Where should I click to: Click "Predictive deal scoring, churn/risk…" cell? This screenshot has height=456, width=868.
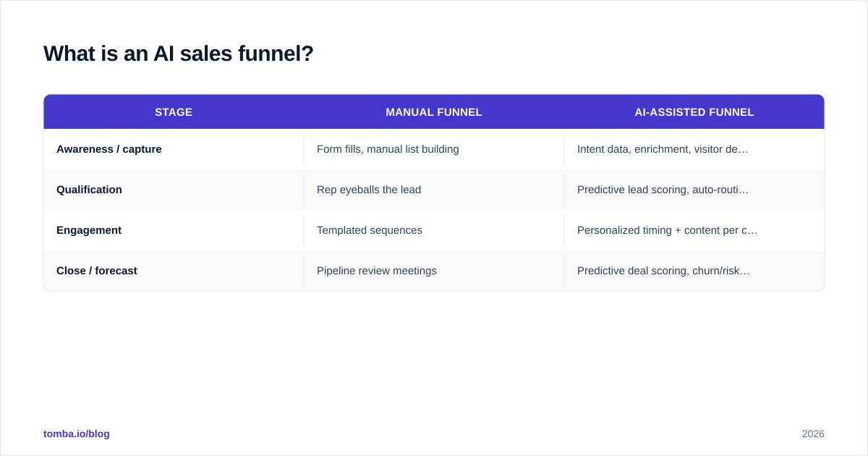(x=694, y=271)
